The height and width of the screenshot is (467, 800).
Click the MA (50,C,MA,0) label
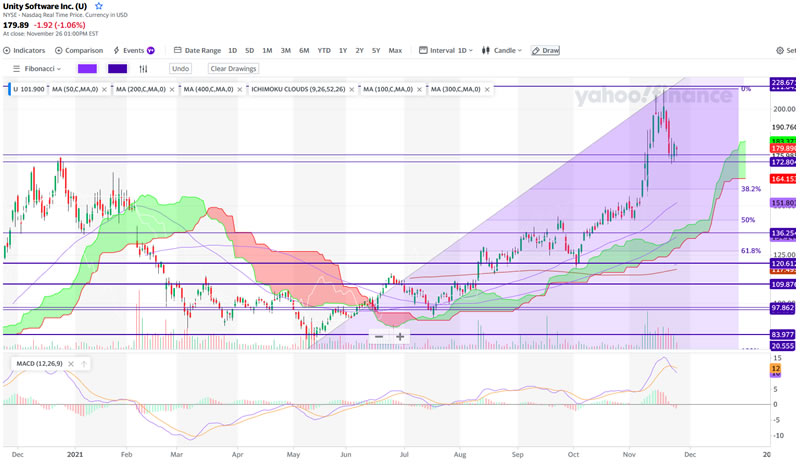(75, 89)
